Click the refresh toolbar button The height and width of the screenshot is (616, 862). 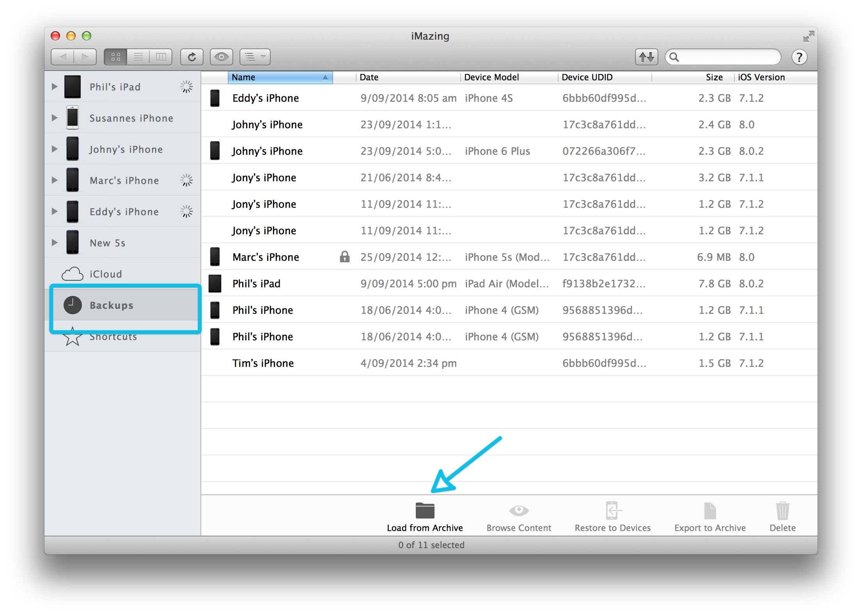click(192, 57)
